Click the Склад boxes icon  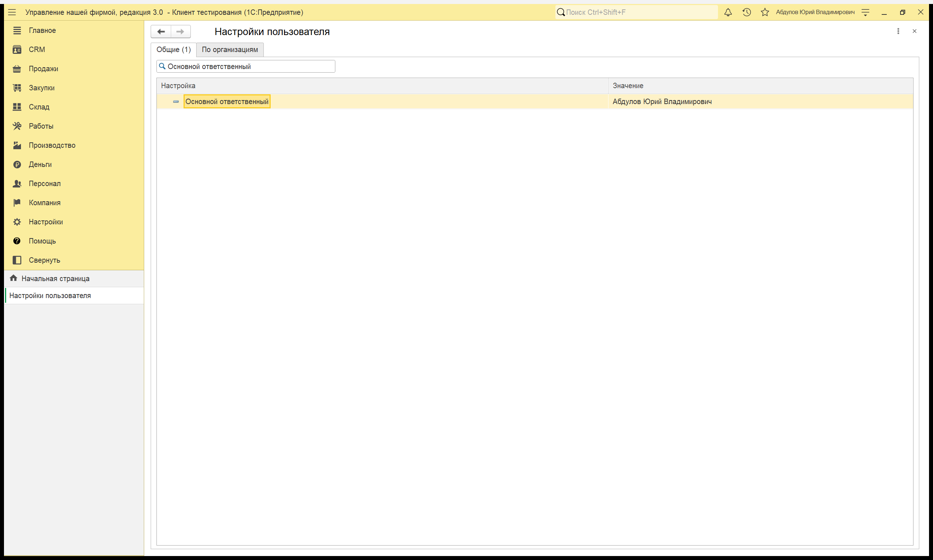(x=17, y=107)
